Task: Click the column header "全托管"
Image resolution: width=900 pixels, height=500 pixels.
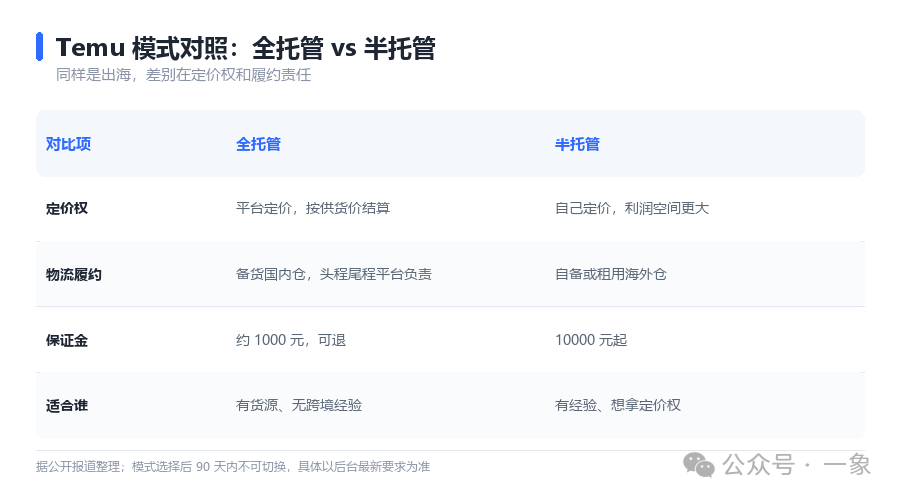Action: pyautogui.click(x=258, y=144)
